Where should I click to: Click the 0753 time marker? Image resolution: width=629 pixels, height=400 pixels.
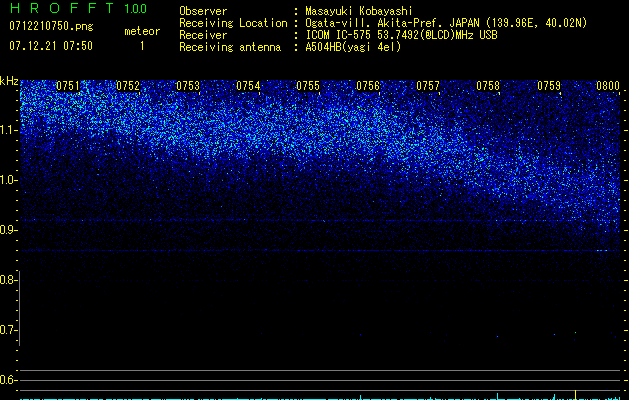click(x=188, y=86)
